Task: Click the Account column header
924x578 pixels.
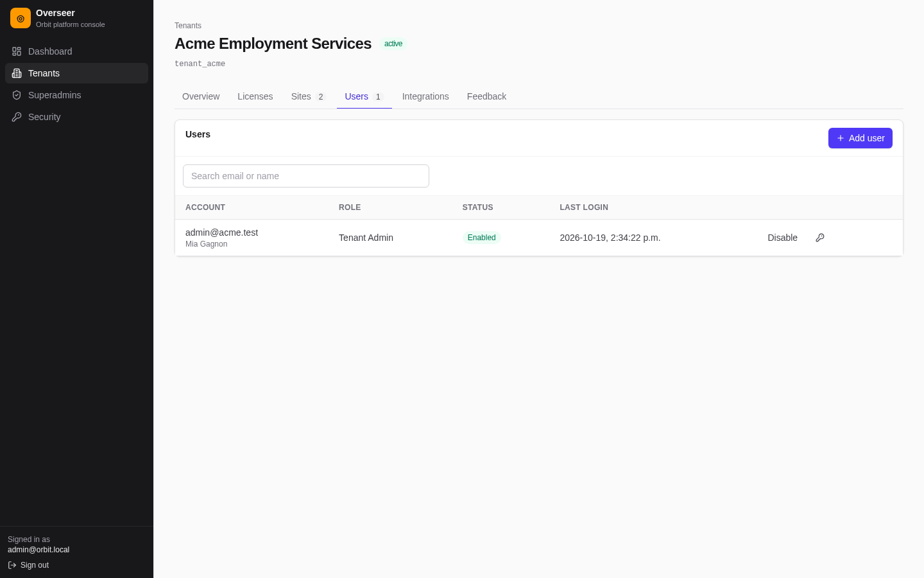Action: 205,207
